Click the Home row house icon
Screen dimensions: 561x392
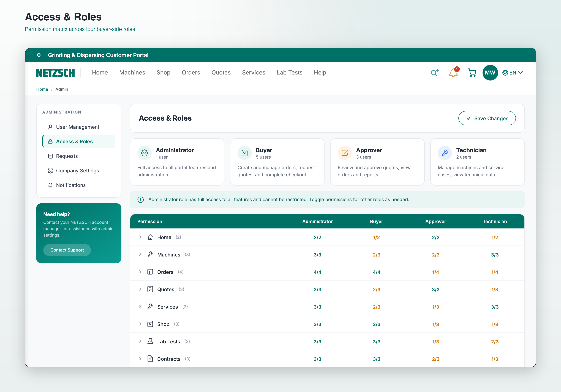coord(150,237)
